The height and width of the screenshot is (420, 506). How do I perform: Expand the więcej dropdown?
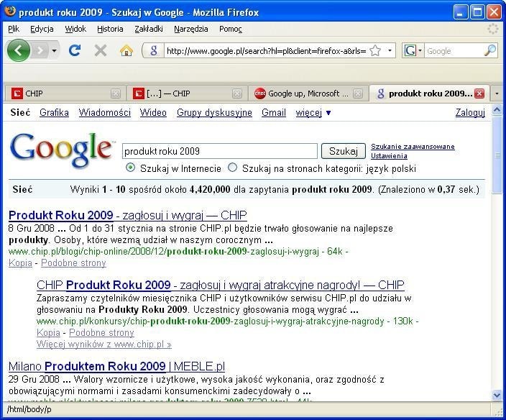(x=313, y=113)
